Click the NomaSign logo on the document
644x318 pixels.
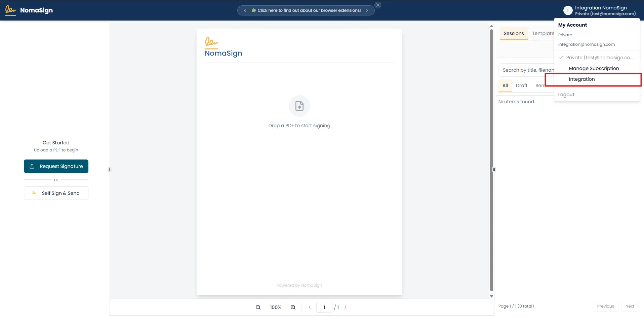223,47
